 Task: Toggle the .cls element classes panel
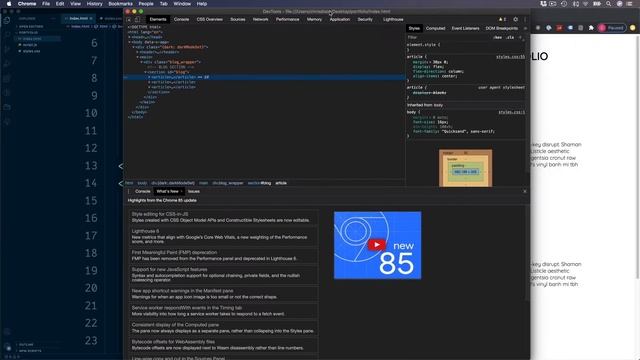tap(510, 38)
